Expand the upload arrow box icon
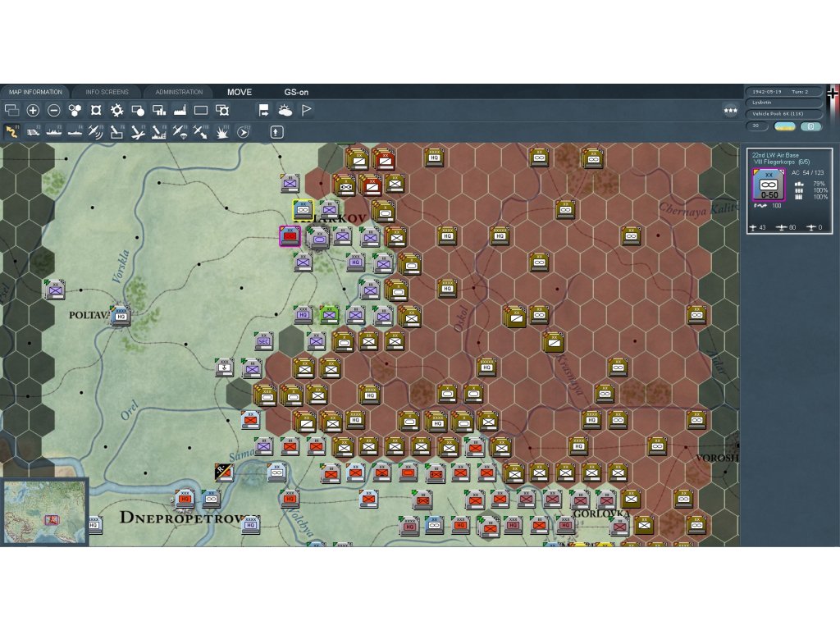Image resolution: width=840 pixels, height=630 pixels. pos(276,131)
